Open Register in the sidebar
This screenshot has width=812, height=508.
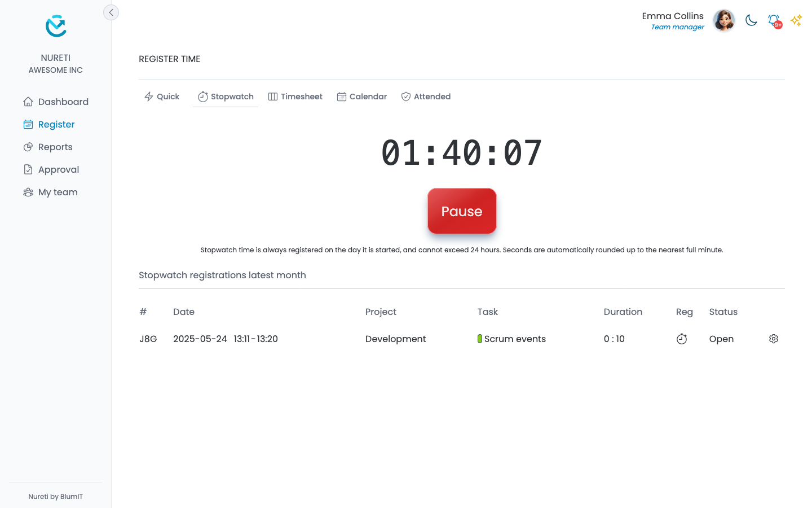[49, 124]
